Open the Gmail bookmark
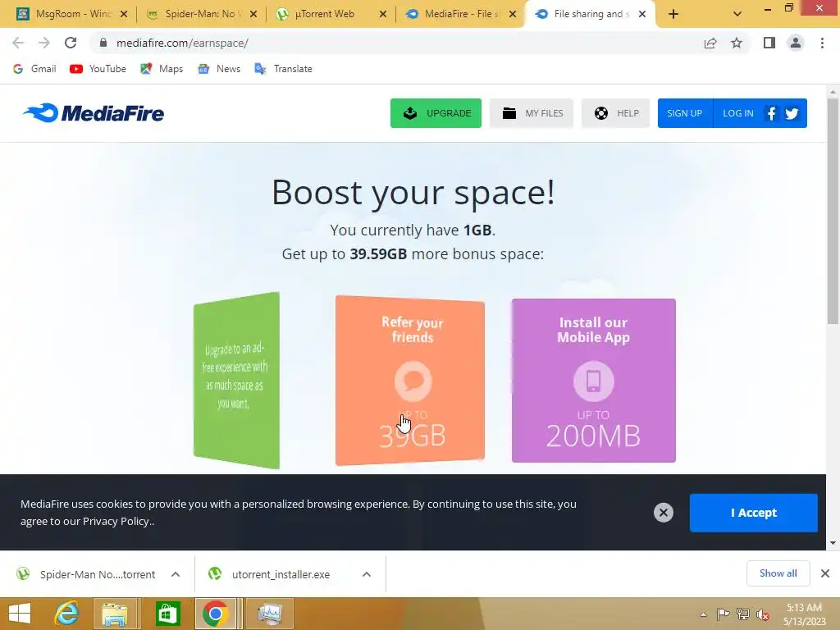 tap(34, 69)
